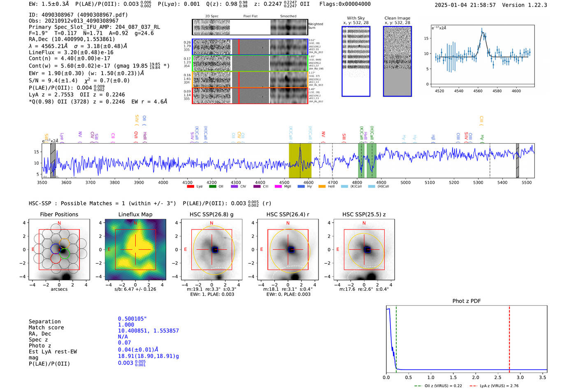The width and height of the screenshot is (576, 392).
Task: Click the EWr = 1.90(±0.30) line
Action: (86, 73)
